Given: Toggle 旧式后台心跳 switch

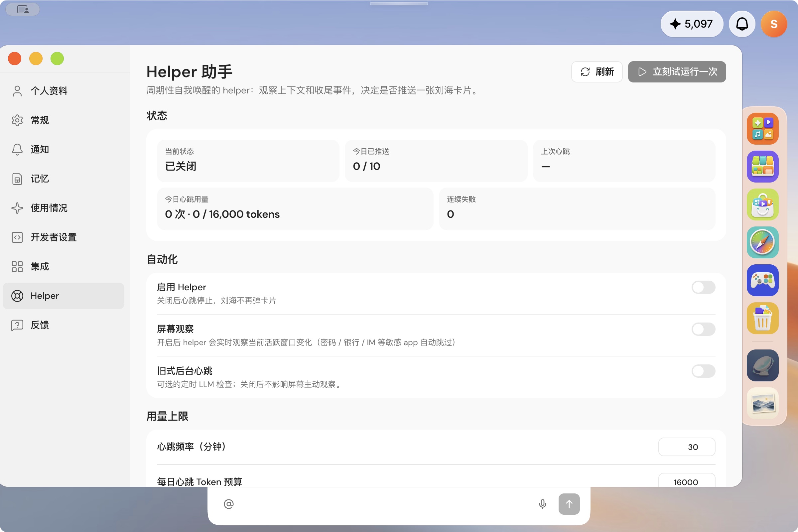Looking at the screenshot, I should (703, 371).
